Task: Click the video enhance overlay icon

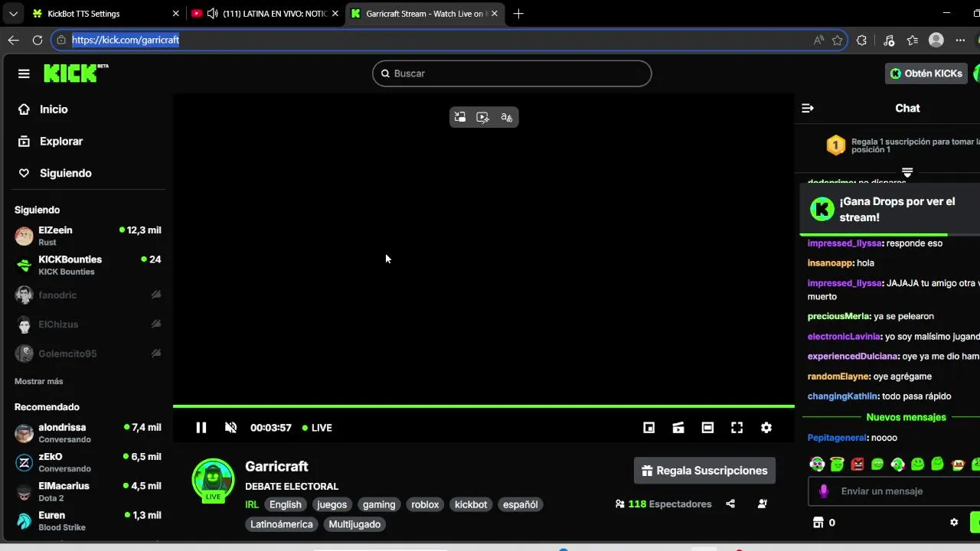Action: 483,117
